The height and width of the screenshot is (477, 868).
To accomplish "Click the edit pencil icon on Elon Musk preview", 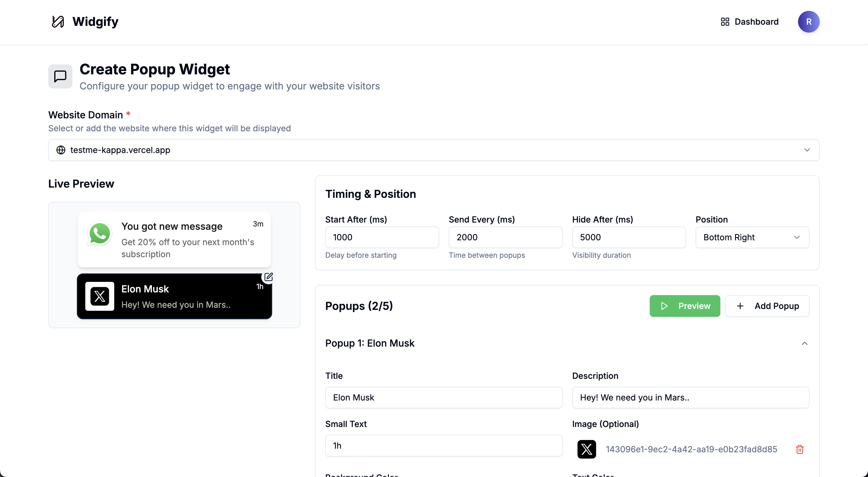I will [x=268, y=277].
